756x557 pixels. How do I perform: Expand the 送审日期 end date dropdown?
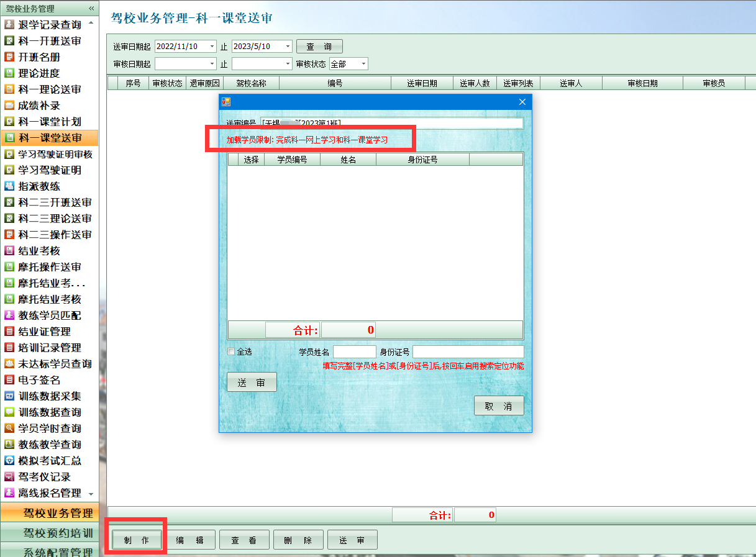[288, 47]
